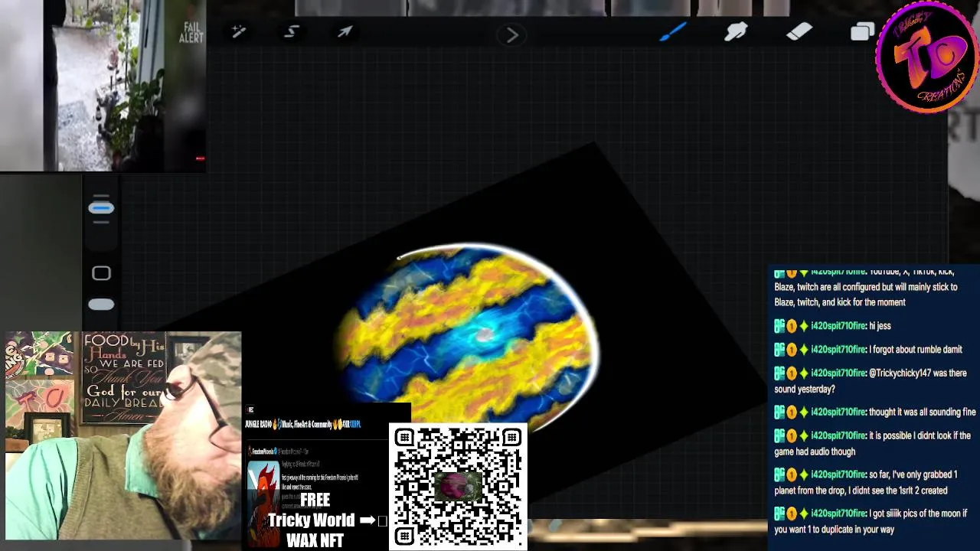Click chat message about pics of the moon
This screenshot has width=980, height=551.
[x=871, y=522]
